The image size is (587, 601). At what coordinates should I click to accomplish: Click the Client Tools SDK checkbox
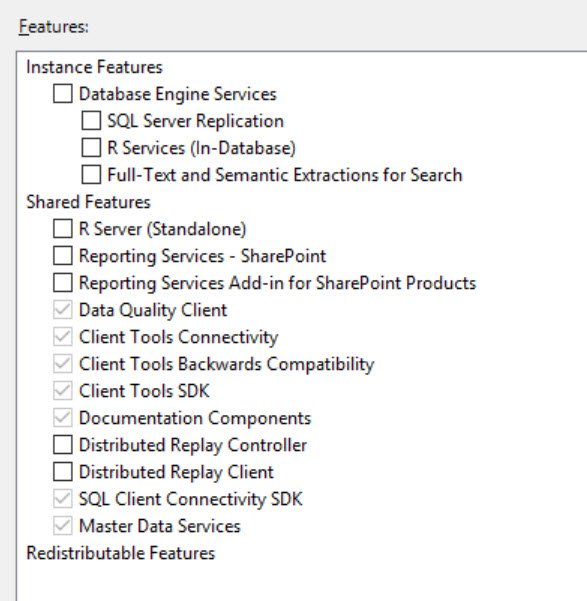point(62,391)
